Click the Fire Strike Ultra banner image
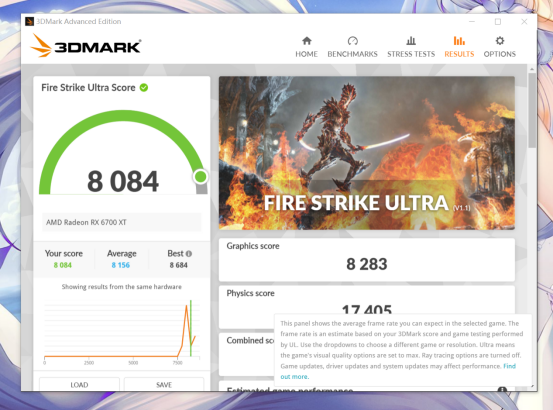 click(x=367, y=153)
